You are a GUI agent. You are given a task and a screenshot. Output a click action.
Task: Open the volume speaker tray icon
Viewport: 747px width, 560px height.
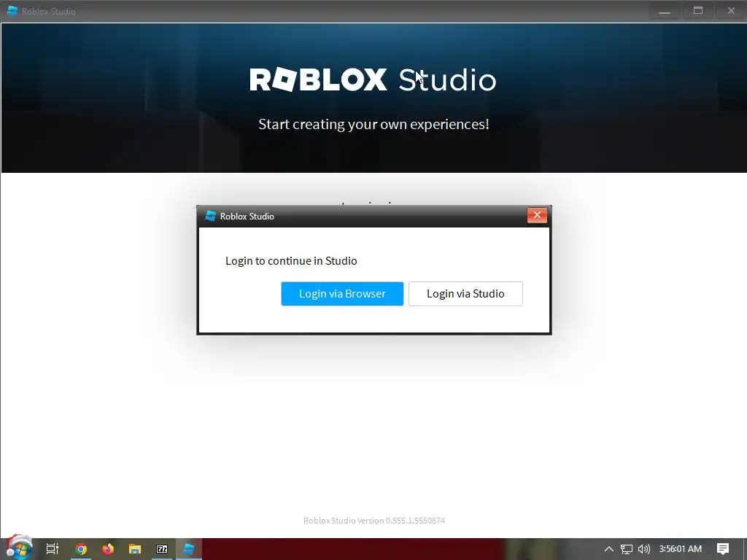pos(643,549)
